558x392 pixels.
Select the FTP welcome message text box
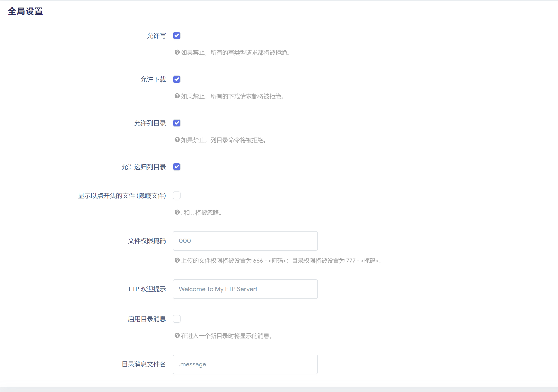(x=245, y=289)
